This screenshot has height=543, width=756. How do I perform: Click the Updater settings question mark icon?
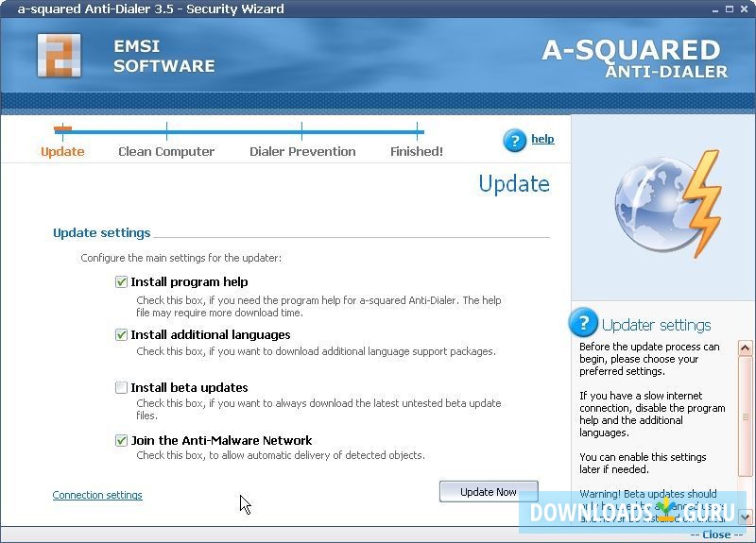[x=583, y=323]
